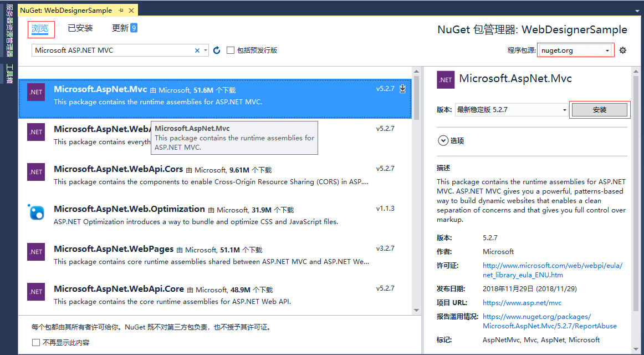Click 发布日期 value 2018年11月29日

click(529, 289)
